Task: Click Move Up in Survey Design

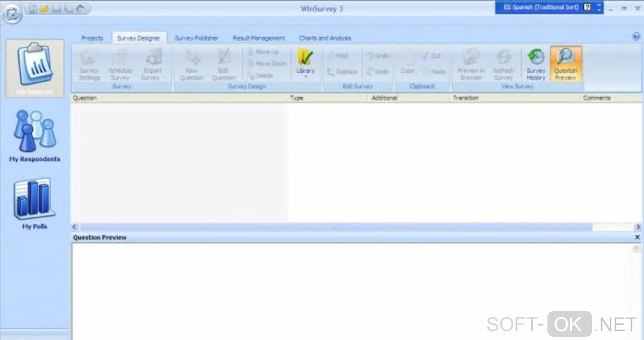Action: point(263,52)
